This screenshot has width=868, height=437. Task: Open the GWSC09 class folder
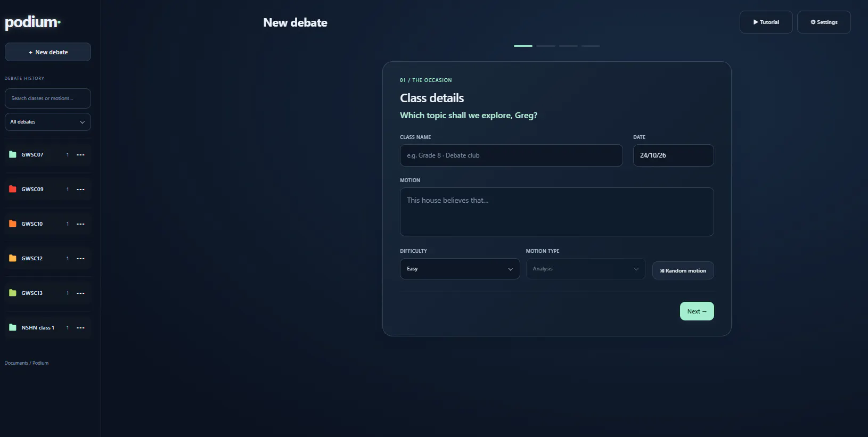pos(48,189)
